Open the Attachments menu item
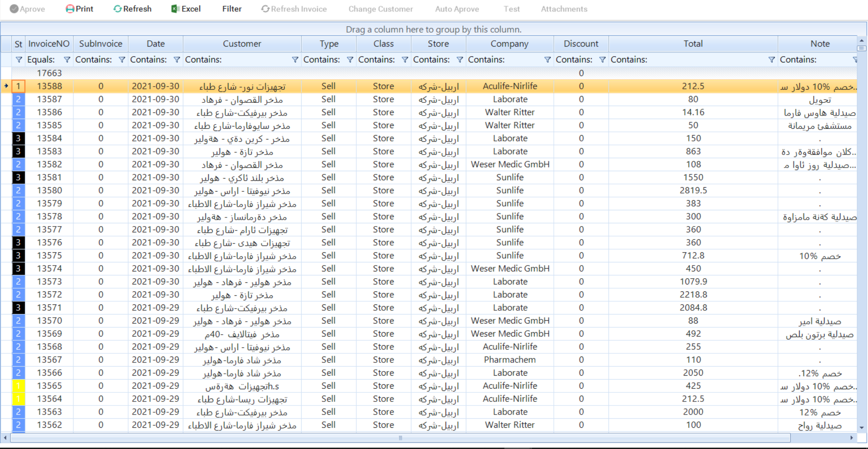Viewport: 868px width, 449px height. coord(564,9)
